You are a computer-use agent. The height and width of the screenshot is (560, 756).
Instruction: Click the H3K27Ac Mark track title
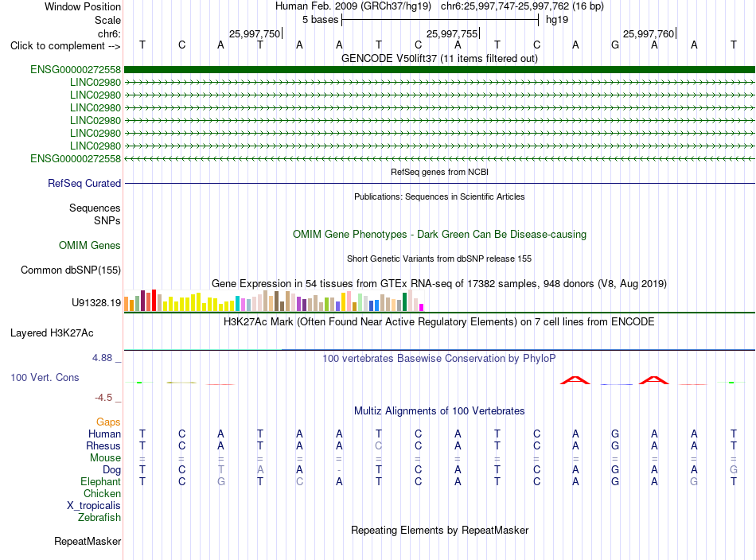click(x=439, y=322)
